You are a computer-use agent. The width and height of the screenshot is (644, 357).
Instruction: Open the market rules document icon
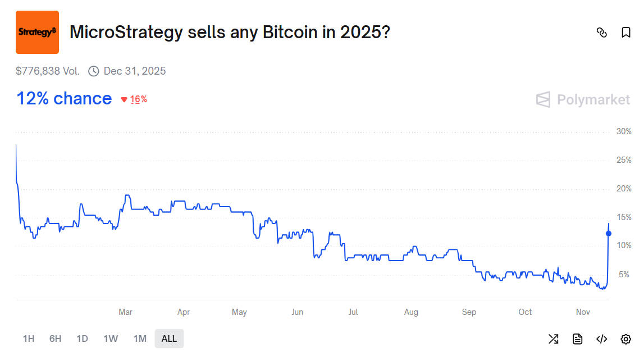click(577, 339)
